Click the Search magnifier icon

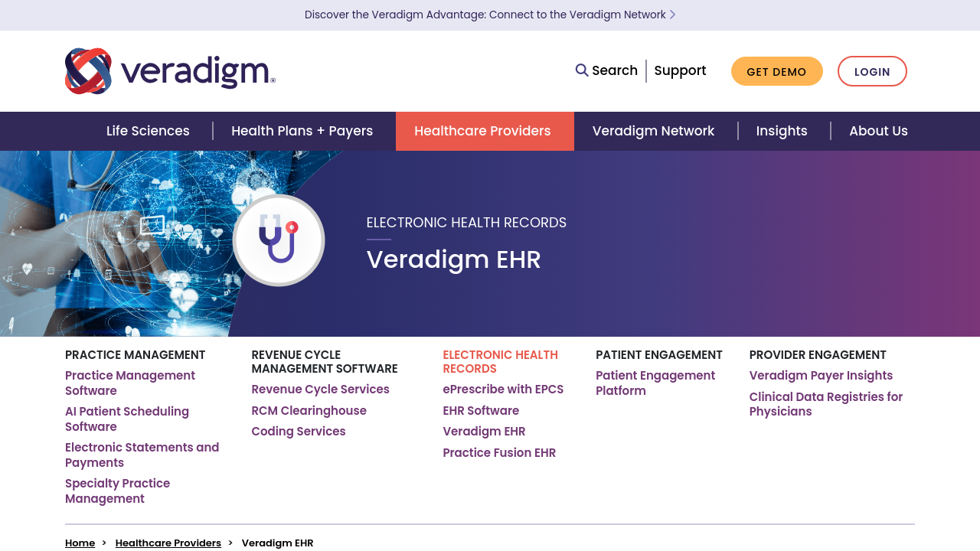(x=582, y=70)
